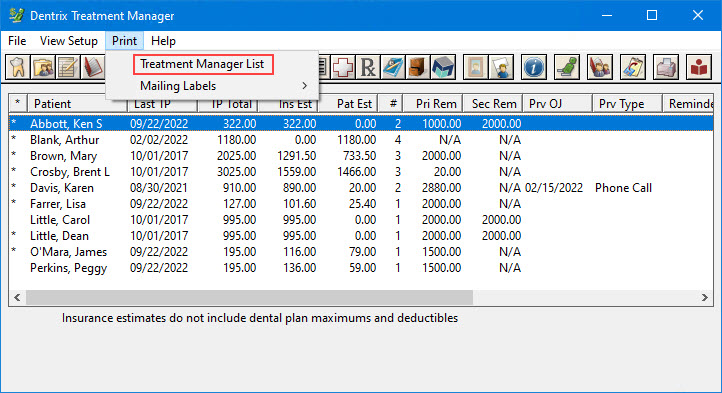Click the group-of-people toolbar icon
The image size is (722, 393).
600,68
